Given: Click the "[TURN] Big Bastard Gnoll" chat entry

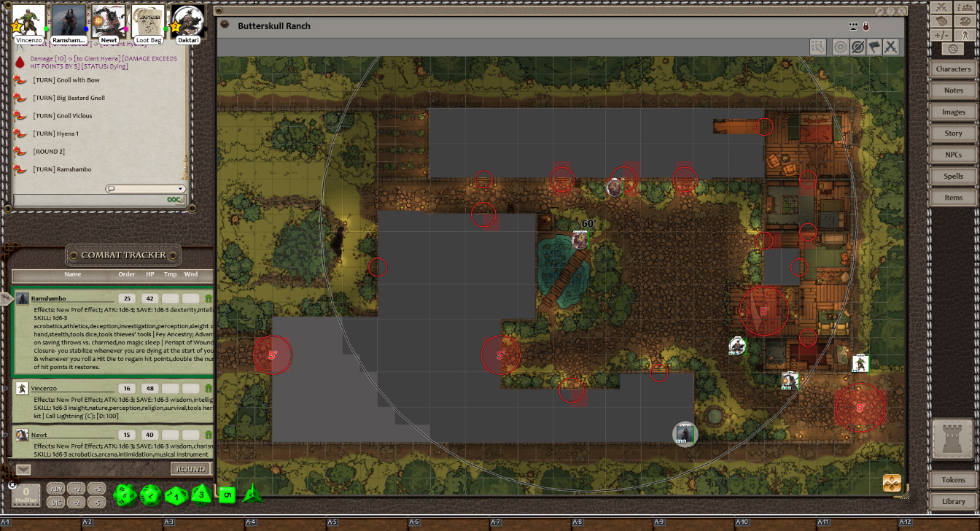Looking at the screenshot, I should click(69, 98).
